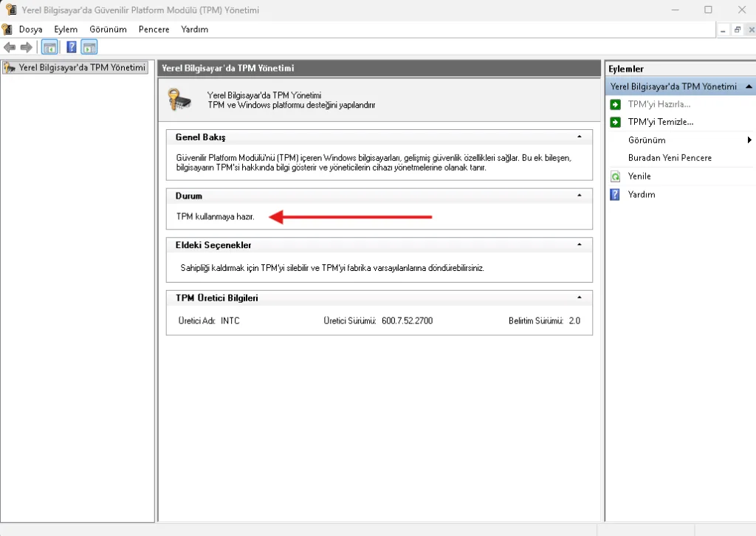Open the Pencere menu

pyautogui.click(x=154, y=30)
